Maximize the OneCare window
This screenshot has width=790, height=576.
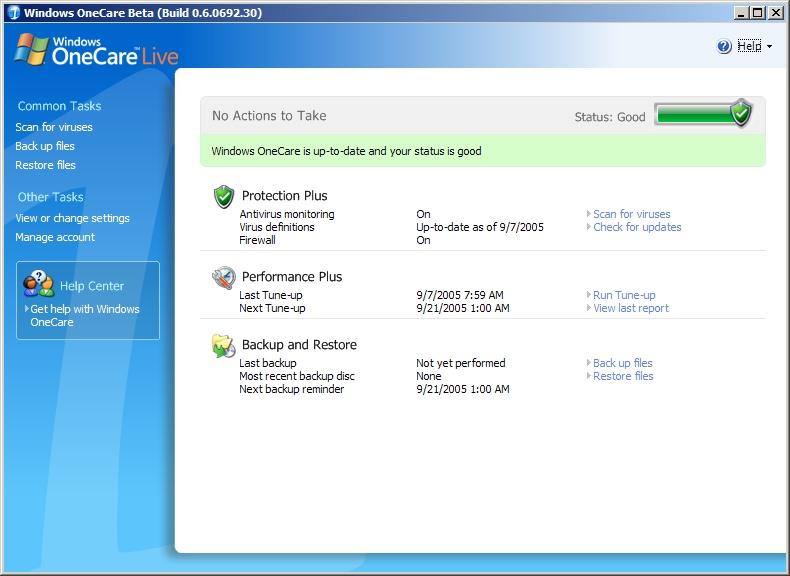[757, 13]
